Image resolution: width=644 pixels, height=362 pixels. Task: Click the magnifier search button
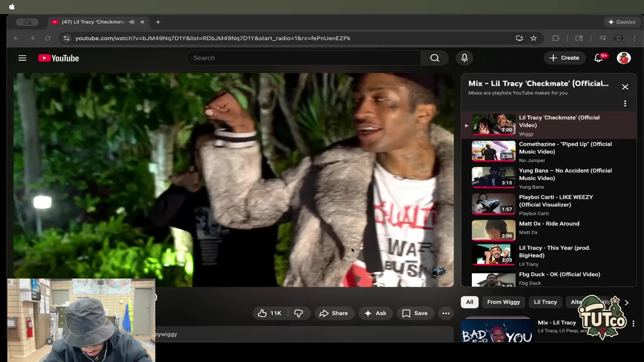click(x=435, y=58)
